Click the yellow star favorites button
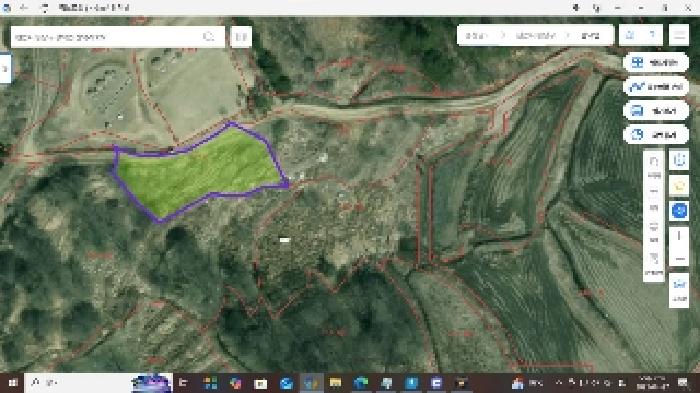Image resolution: width=700 pixels, height=393 pixels. tap(679, 185)
